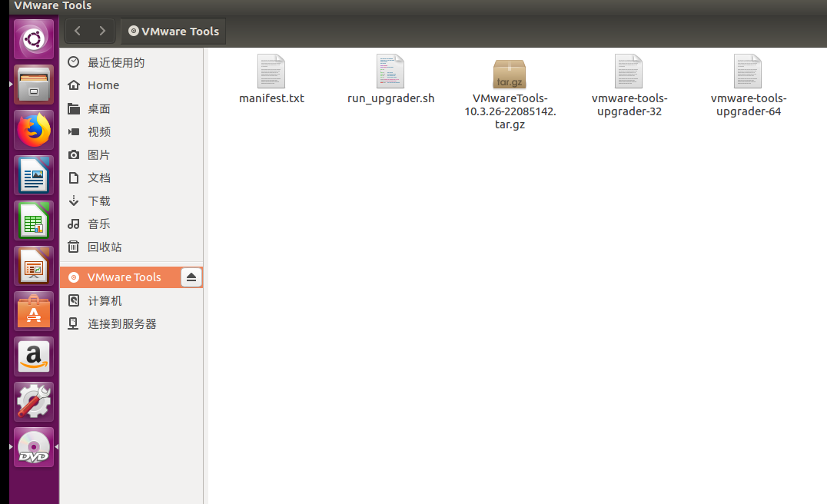Open 下载 folder in the sidebar
827x504 pixels.
click(98, 201)
